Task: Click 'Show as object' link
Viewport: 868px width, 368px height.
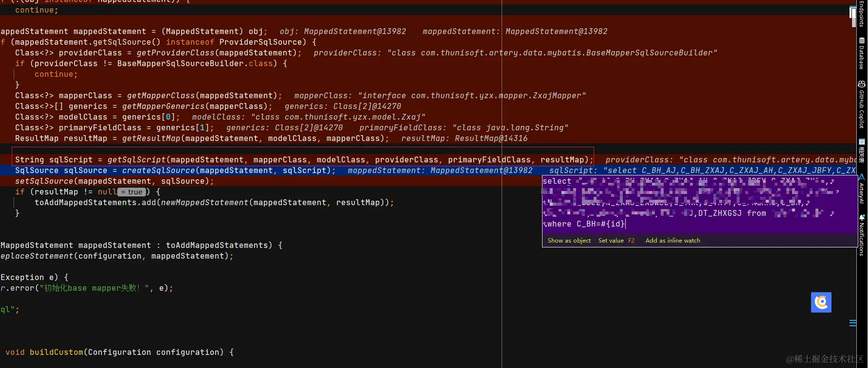Action: coord(569,241)
